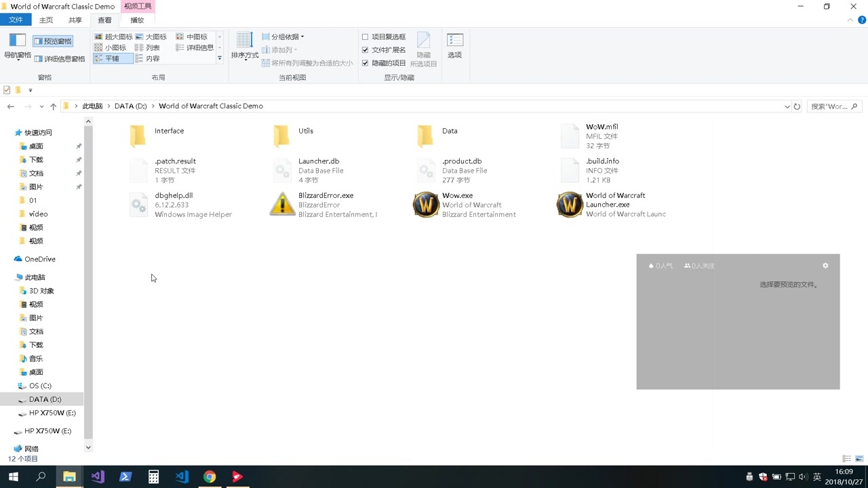Click the navigation pane scroll down arrow
The height and width of the screenshot is (488, 868).
click(88, 447)
